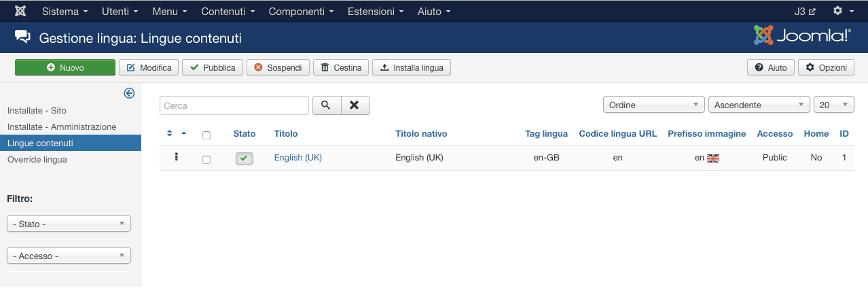Open the settings gear menu

pyautogui.click(x=842, y=12)
